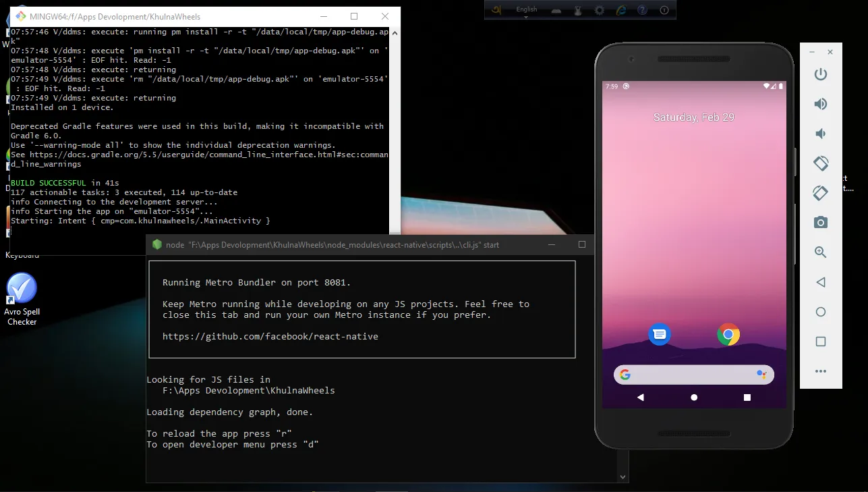
Task: Open the Avro keyboard layout viewer
Action: click(x=556, y=10)
